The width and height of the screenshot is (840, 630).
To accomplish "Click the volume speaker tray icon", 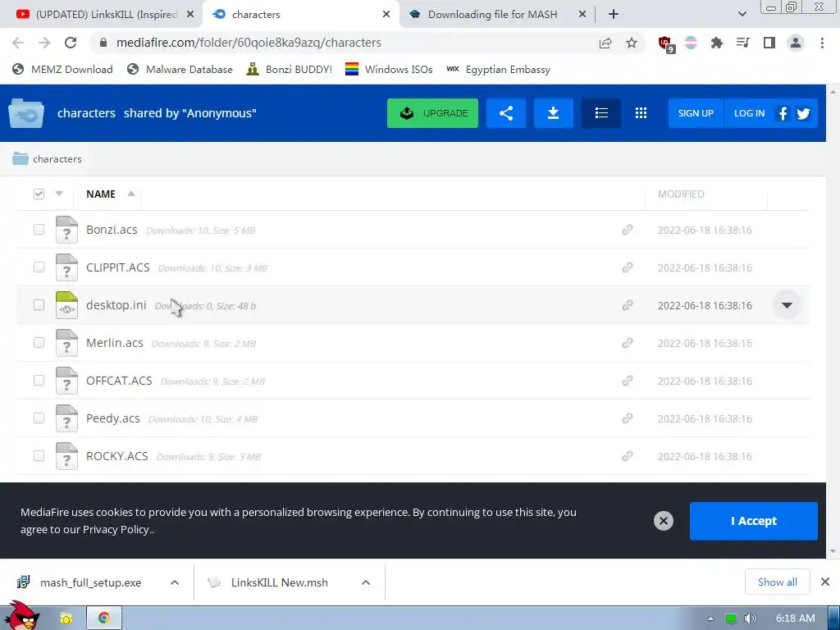I will tap(751, 619).
